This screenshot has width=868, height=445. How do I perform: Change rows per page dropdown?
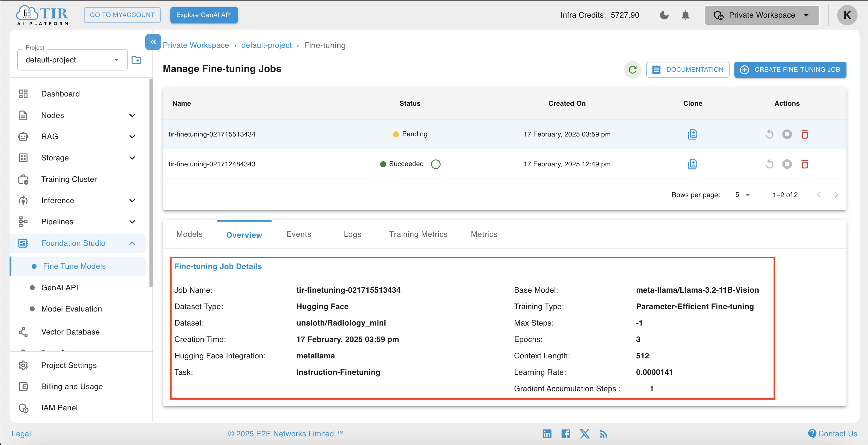click(x=742, y=194)
